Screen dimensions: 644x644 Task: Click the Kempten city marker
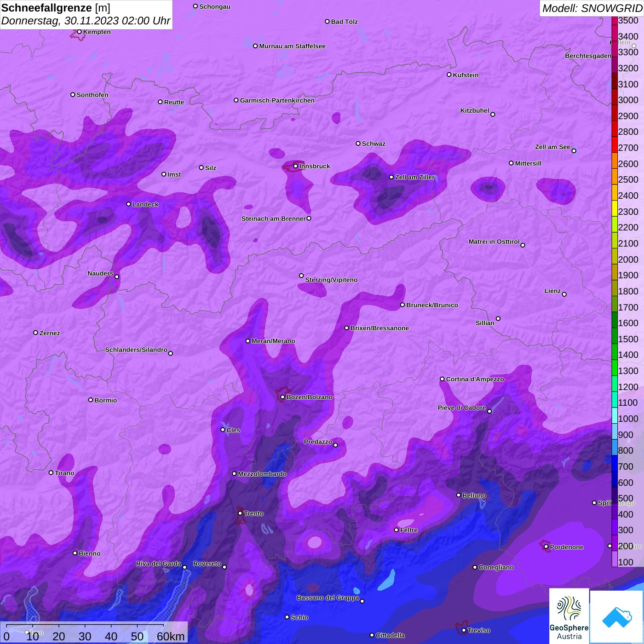[79, 32]
